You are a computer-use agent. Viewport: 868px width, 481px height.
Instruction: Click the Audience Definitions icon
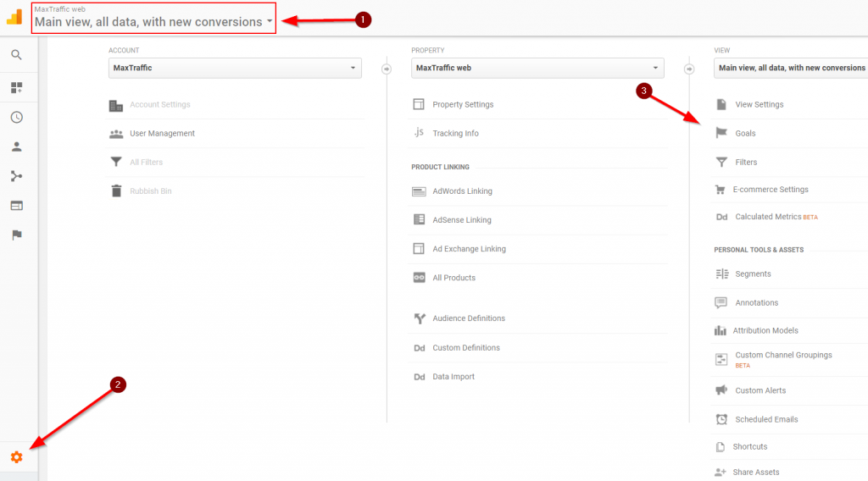click(420, 318)
